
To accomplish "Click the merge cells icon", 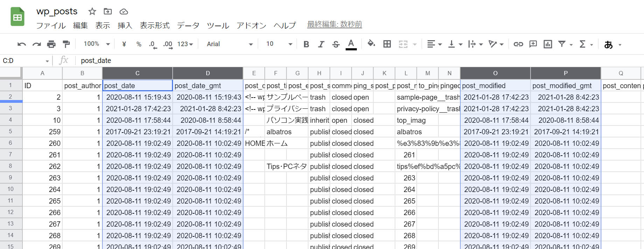I will click(403, 44).
